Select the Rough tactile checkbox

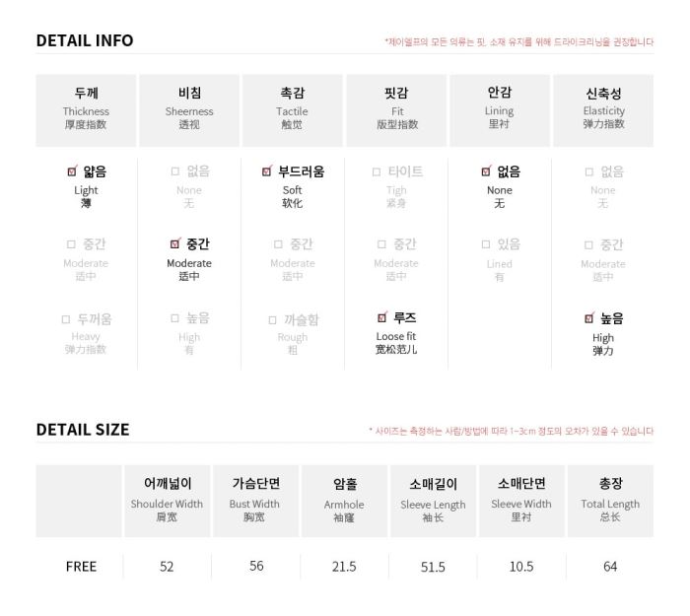(272, 320)
